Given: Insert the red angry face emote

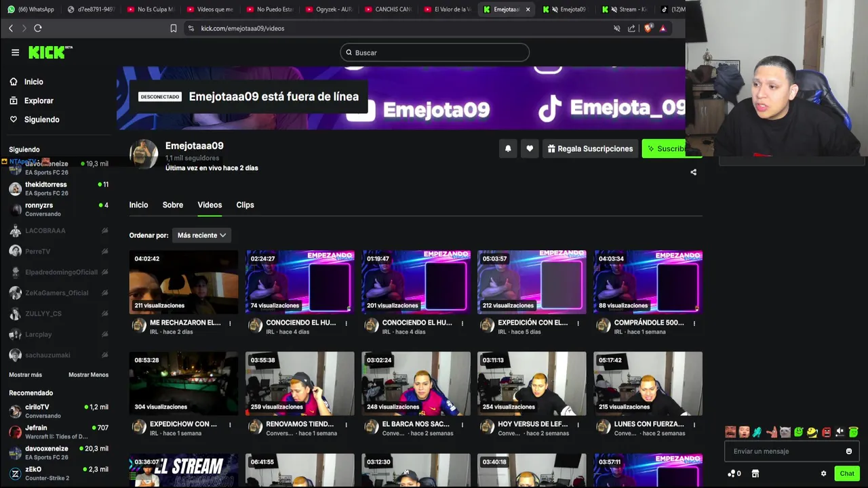Looking at the screenshot, I should (826, 432).
